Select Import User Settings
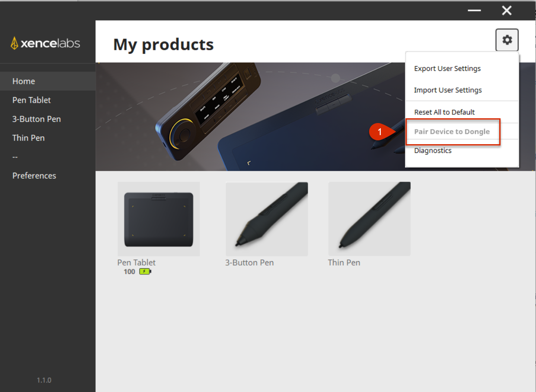 [448, 90]
